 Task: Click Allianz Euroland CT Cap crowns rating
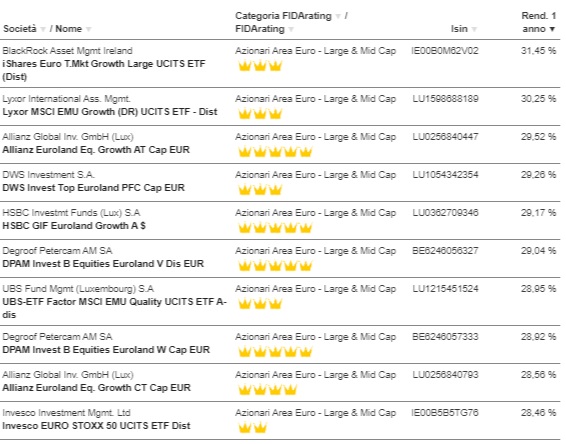coord(267,390)
